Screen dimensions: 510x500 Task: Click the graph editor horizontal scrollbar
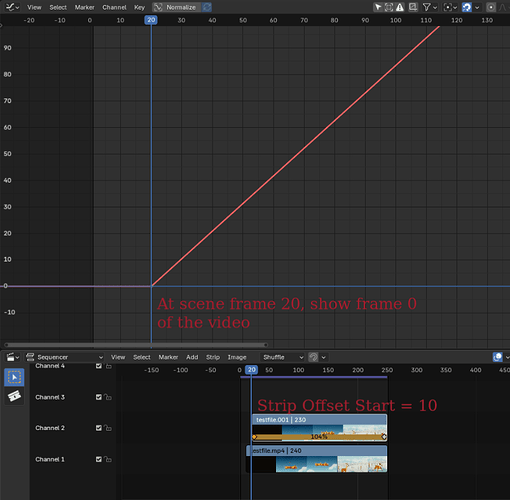pos(136,345)
